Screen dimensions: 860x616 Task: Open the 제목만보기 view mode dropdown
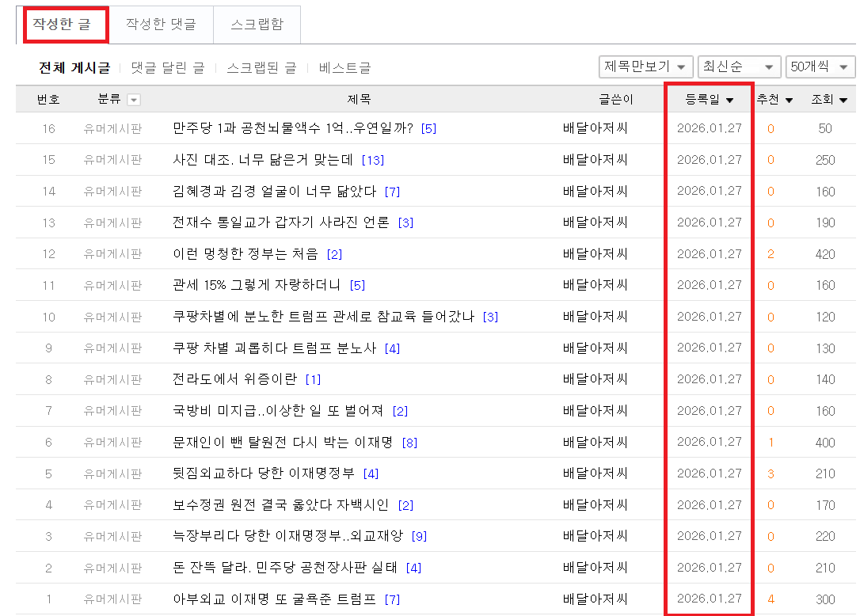(645, 67)
